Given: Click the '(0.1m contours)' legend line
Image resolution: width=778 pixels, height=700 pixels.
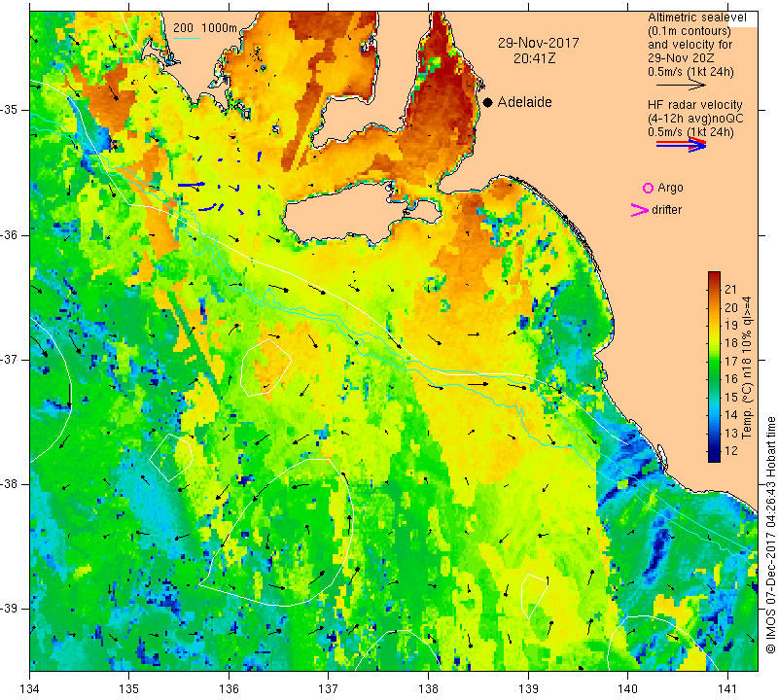Looking at the screenshot, I should click(689, 31).
